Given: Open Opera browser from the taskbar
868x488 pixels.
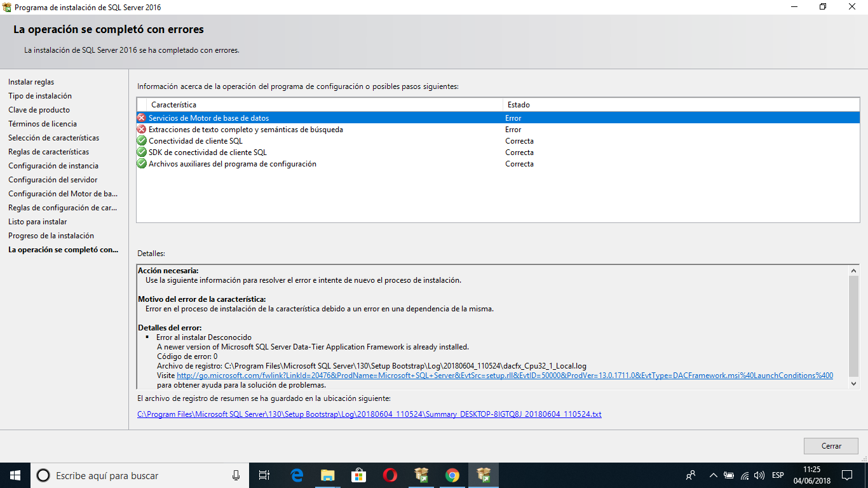Looking at the screenshot, I should (390, 475).
